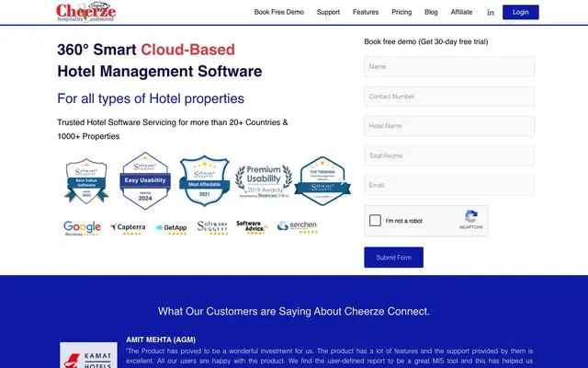Tick the I'm not a robot checkbox

pos(375,221)
